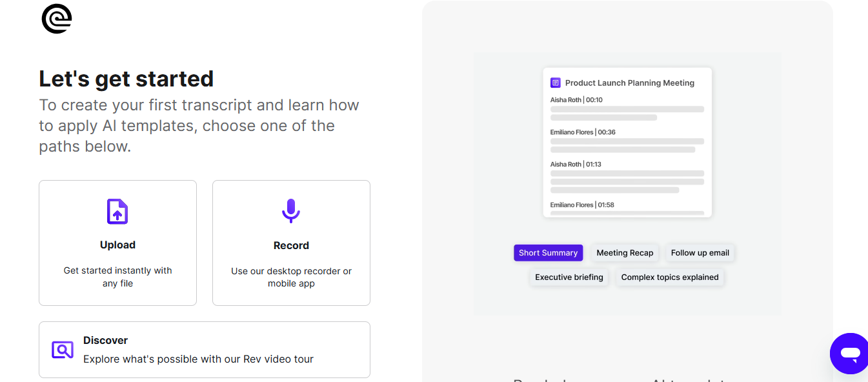Click 'Get started instantly with any file' text
868x382 pixels.
tap(117, 277)
